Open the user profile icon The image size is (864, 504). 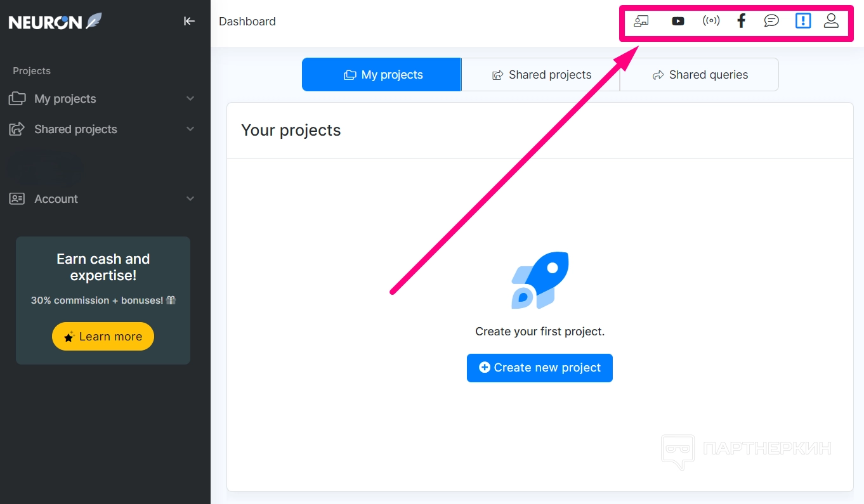[x=831, y=21]
